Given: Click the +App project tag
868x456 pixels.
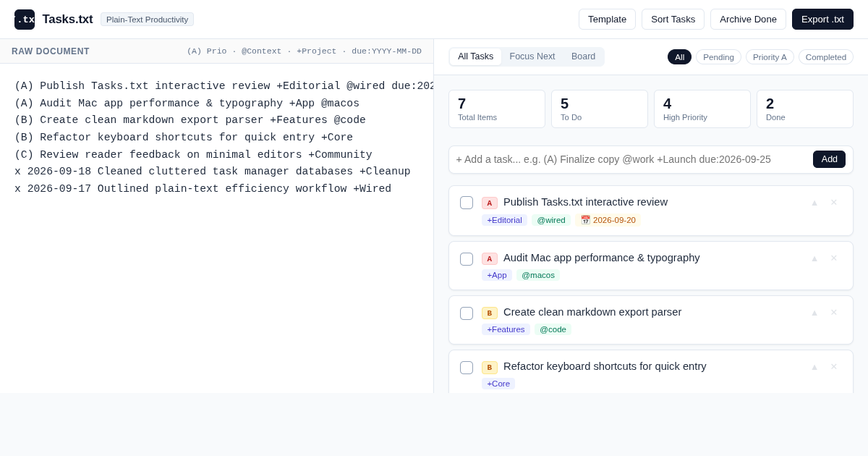Looking at the screenshot, I should (497, 275).
